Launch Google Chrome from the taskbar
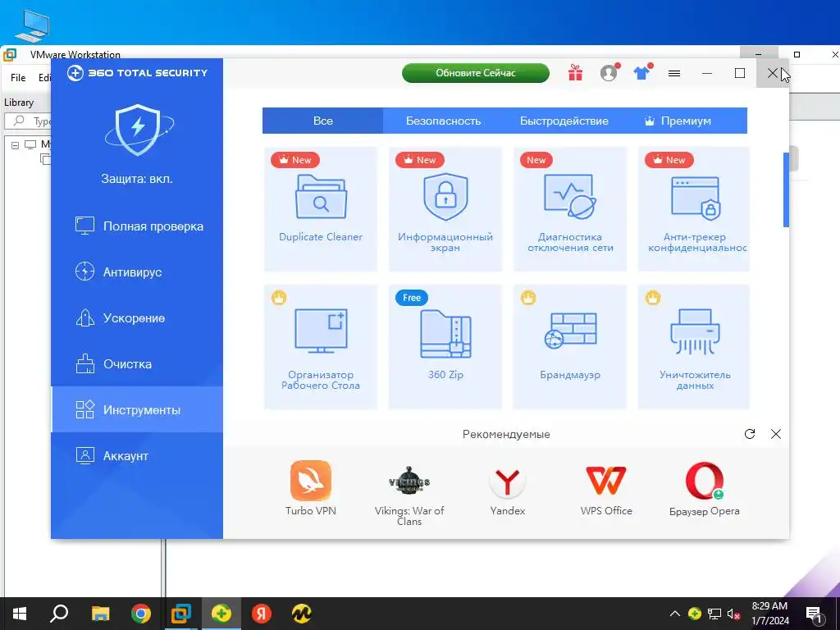Viewport: 840px width, 630px height. 141,614
